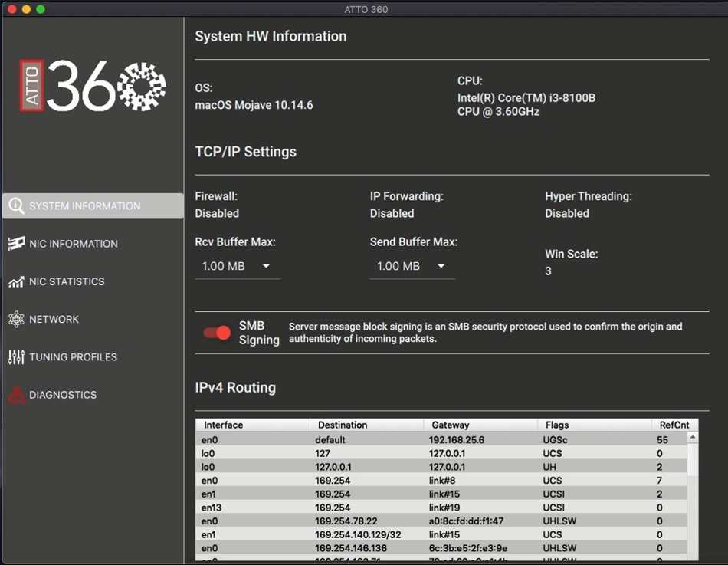Click gateway cell "192.168.25.6"
The image size is (728, 565).
click(x=457, y=439)
